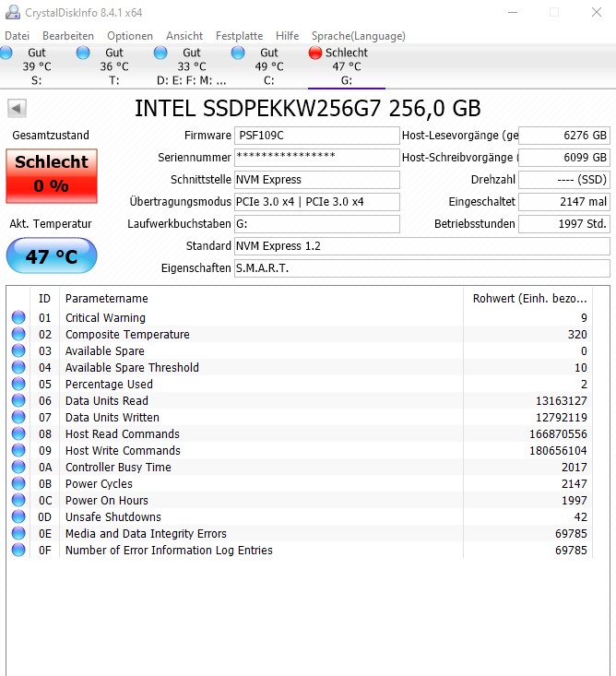Click status orb of Power Cycles row
Image resolution: width=616 pixels, height=676 pixels.
tap(18, 484)
